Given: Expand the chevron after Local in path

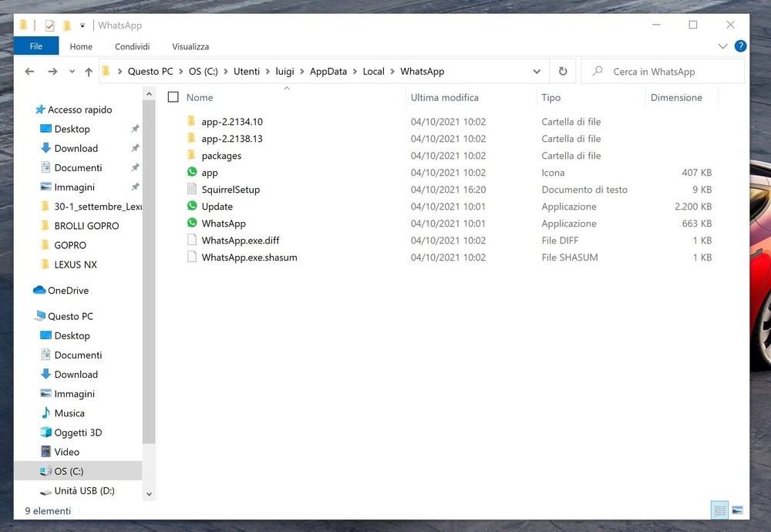Looking at the screenshot, I should pyautogui.click(x=392, y=72).
